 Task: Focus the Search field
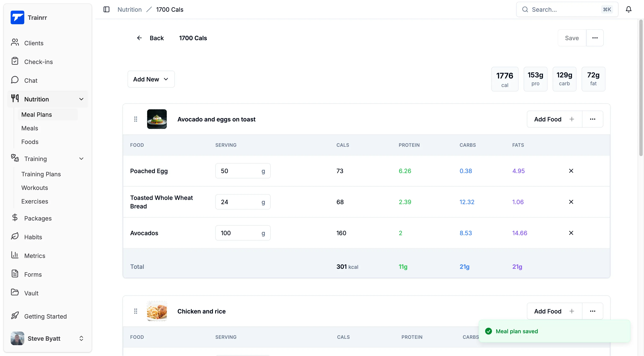[567, 10]
